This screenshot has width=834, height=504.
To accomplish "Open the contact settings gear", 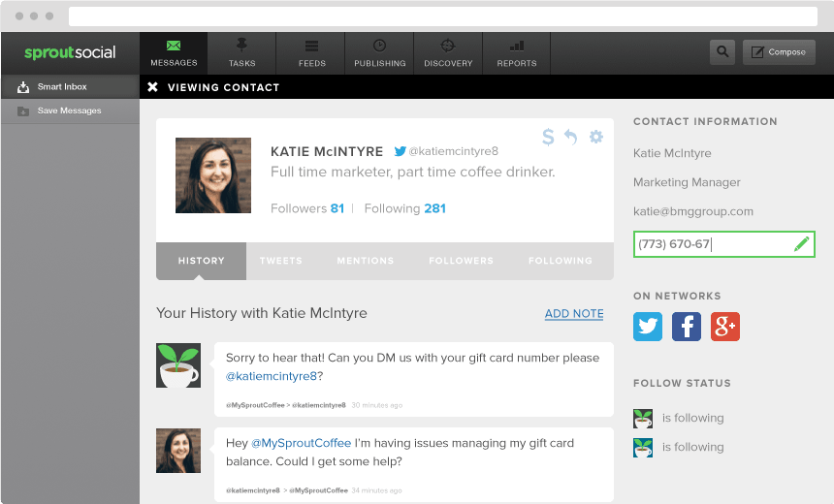I will [x=596, y=137].
